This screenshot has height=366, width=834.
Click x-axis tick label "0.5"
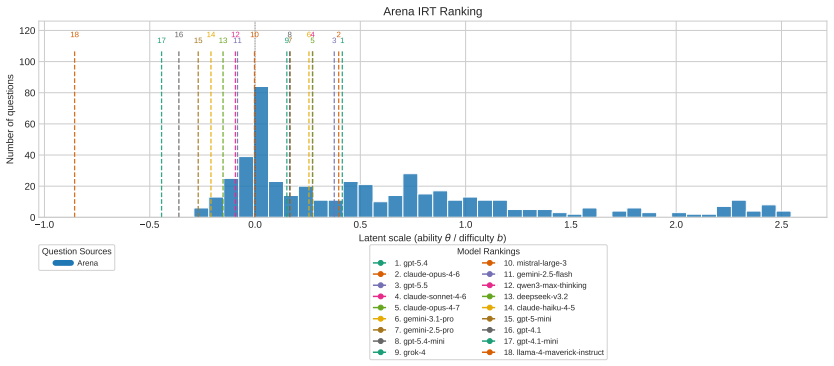360,225
